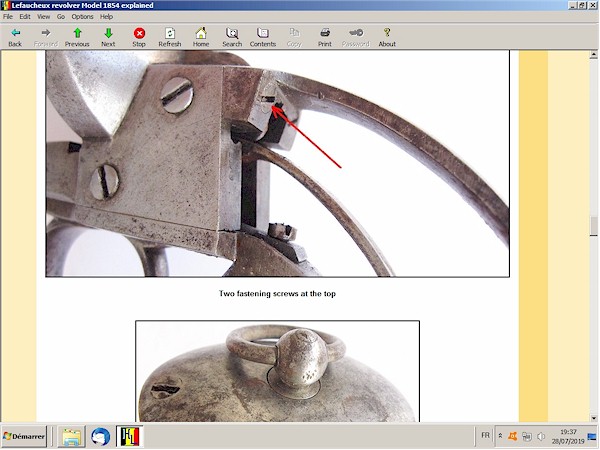
Task: Click the vertical scrollbar thumb
Action: tap(593, 226)
